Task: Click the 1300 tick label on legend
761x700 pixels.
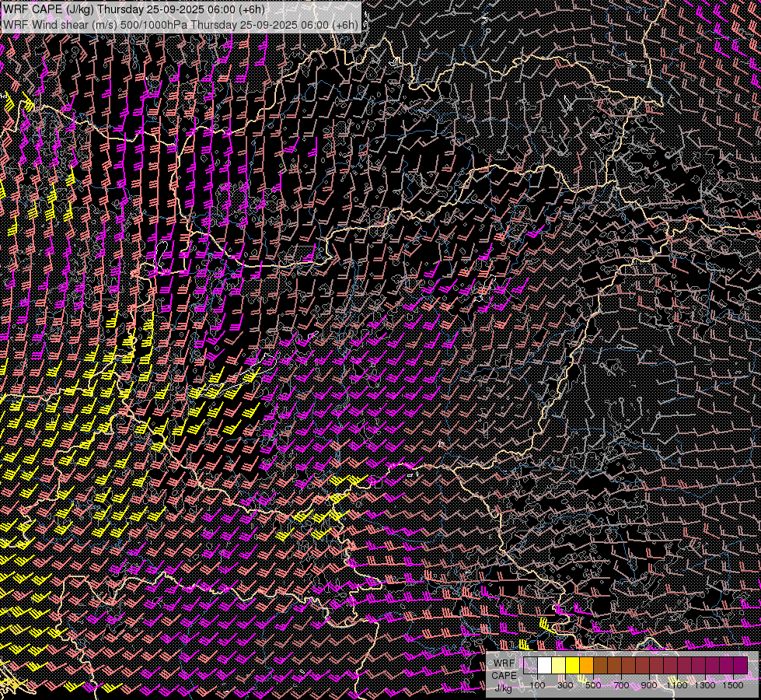Action: point(705,685)
